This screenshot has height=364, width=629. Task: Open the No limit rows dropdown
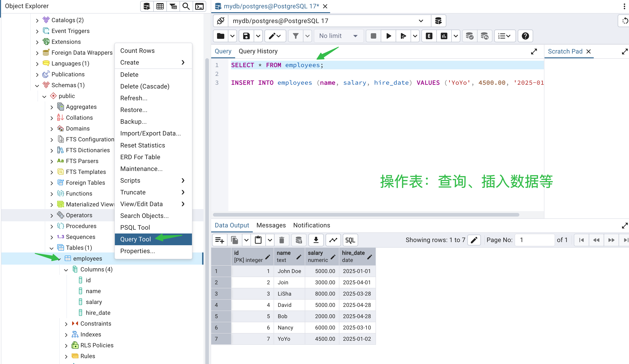coord(338,36)
